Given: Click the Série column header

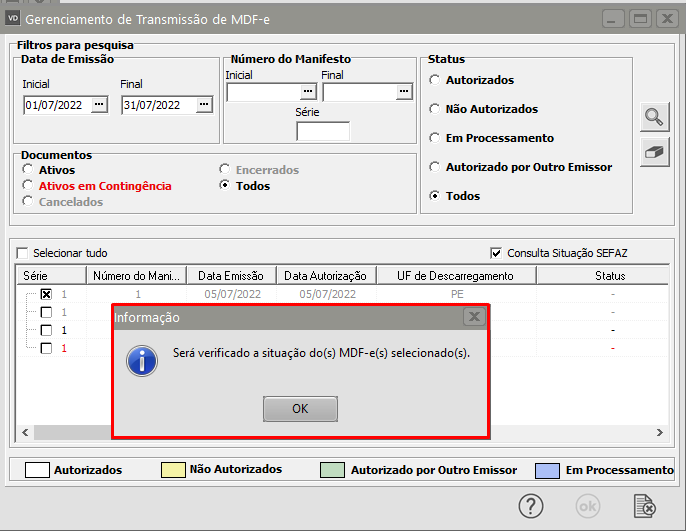Looking at the screenshot, I should 52,276.
